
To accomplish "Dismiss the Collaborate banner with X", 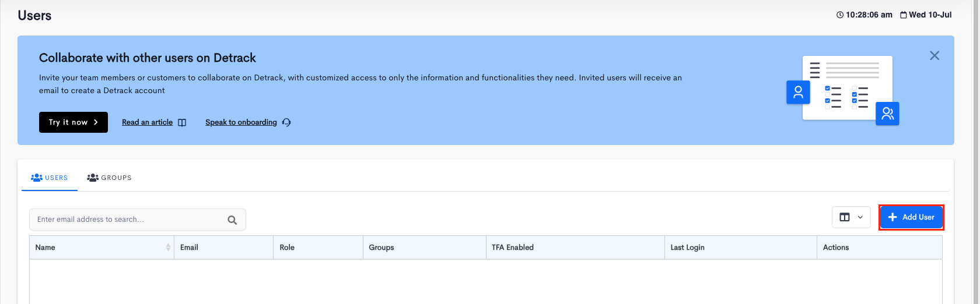I will tap(935, 55).
